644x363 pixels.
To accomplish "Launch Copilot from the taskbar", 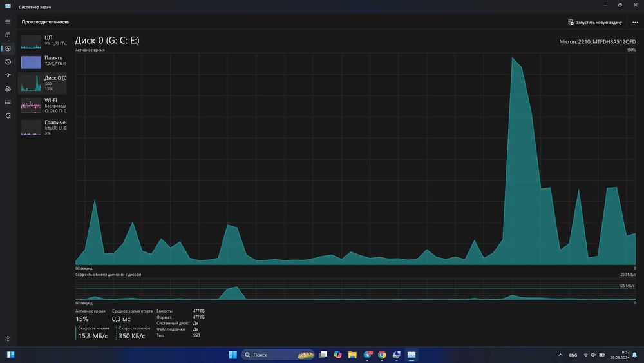I will (x=337, y=355).
